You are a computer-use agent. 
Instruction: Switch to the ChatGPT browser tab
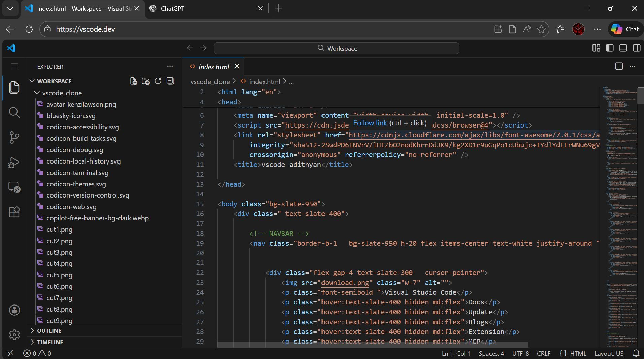click(172, 8)
